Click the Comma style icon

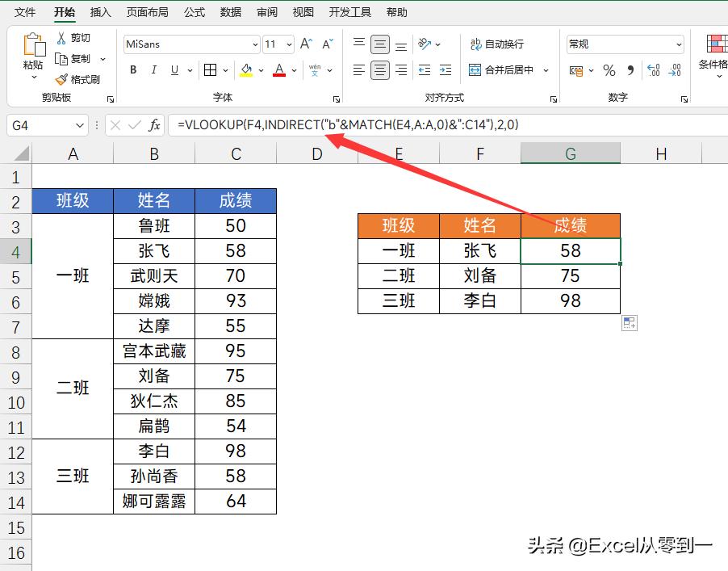(629, 71)
